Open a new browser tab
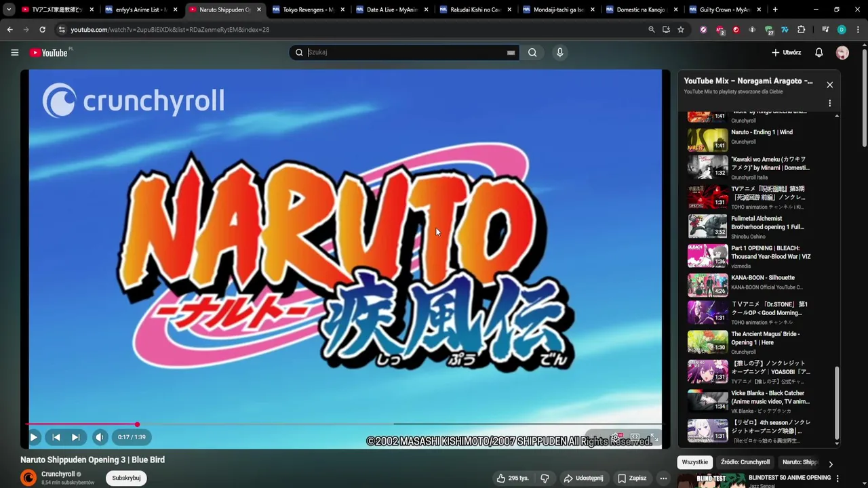 tap(775, 9)
